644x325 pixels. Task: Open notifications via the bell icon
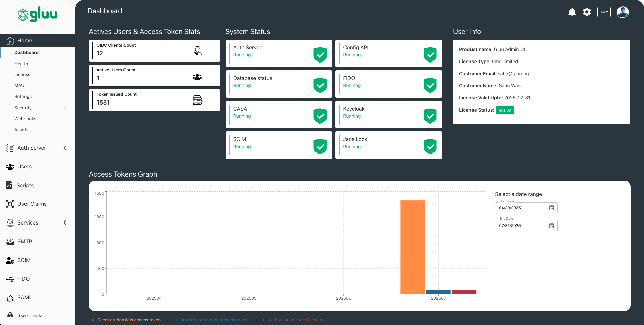pyautogui.click(x=572, y=12)
